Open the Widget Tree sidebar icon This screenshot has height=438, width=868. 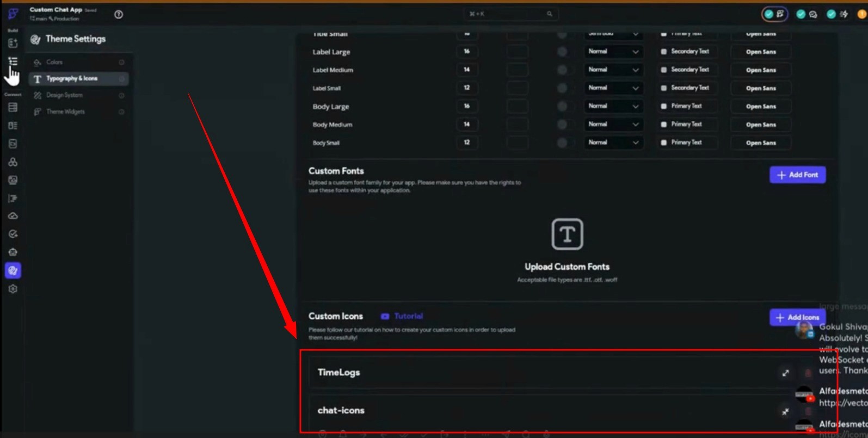pyautogui.click(x=13, y=61)
